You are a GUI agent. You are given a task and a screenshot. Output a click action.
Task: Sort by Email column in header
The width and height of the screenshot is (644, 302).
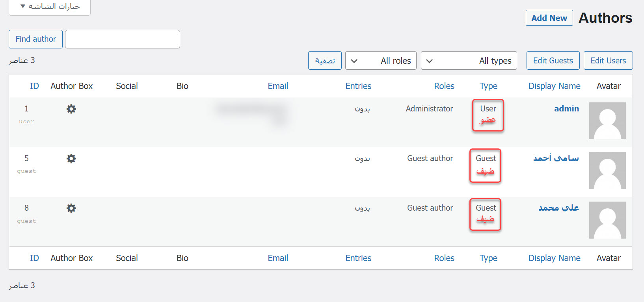pyautogui.click(x=278, y=86)
